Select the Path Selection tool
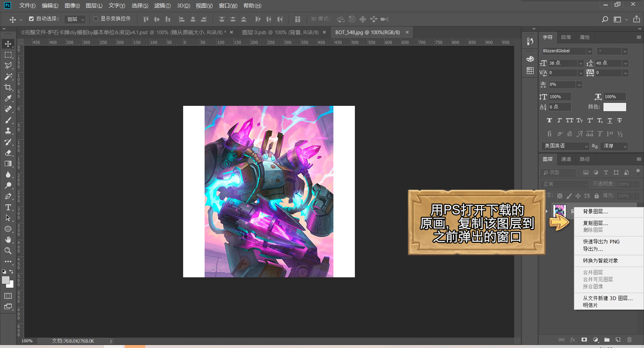 tap(8, 218)
